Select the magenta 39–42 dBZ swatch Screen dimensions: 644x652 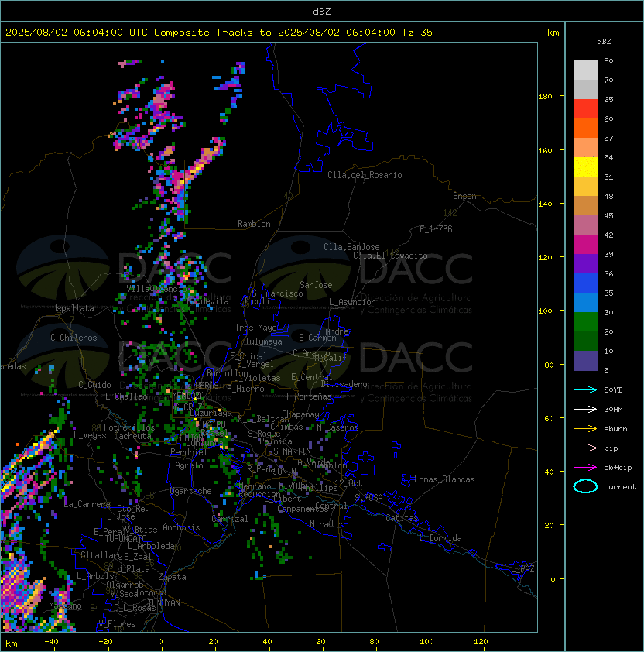coord(585,245)
